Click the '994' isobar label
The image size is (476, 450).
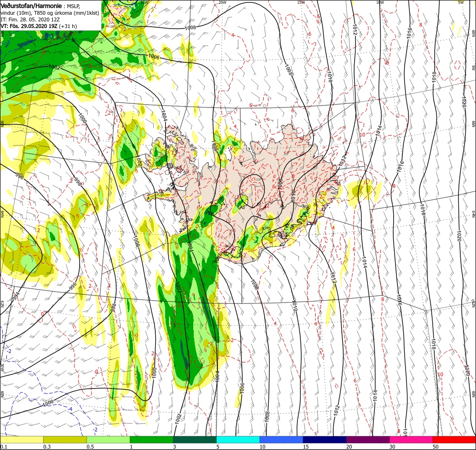tap(16, 295)
